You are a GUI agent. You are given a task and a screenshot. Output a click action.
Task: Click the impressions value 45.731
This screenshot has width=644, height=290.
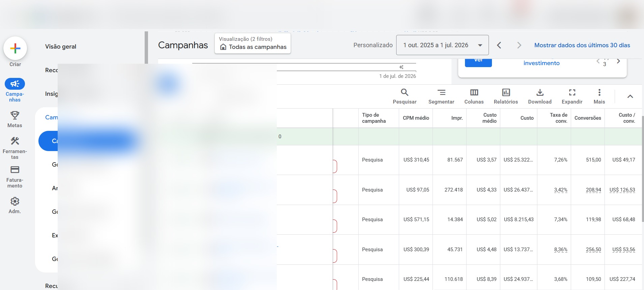click(455, 250)
